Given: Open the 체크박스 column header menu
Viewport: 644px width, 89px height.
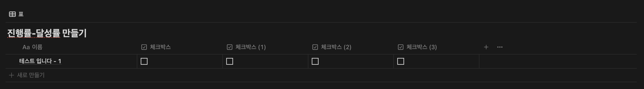Looking at the screenshot, I should (180, 47).
